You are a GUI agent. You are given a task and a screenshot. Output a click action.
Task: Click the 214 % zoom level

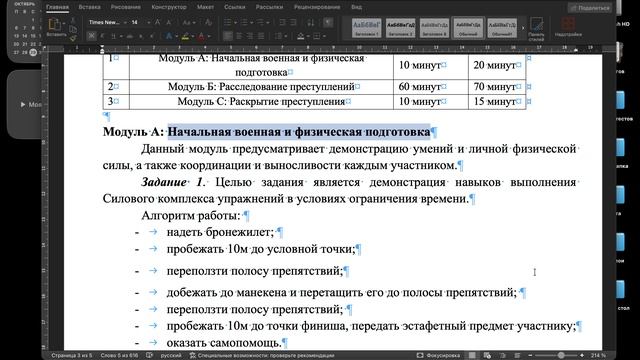pyautogui.click(x=598, y=356)
